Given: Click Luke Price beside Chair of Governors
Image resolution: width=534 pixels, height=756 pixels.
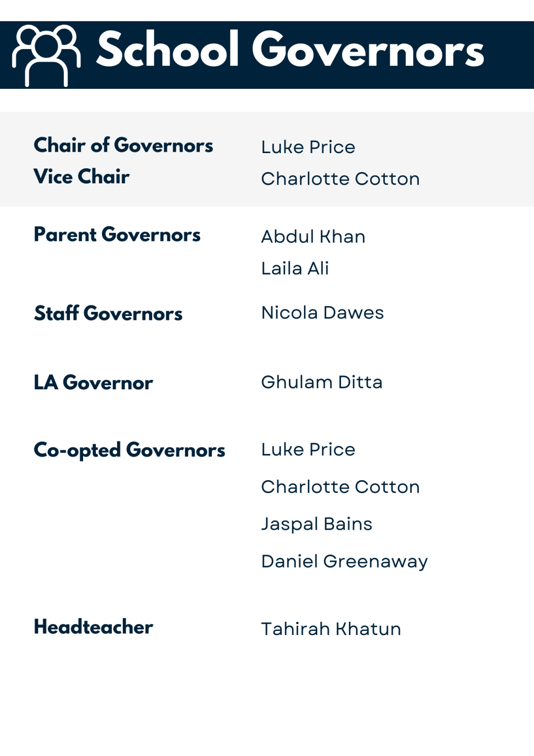Looking at the screenshot, I should [308, 147].
